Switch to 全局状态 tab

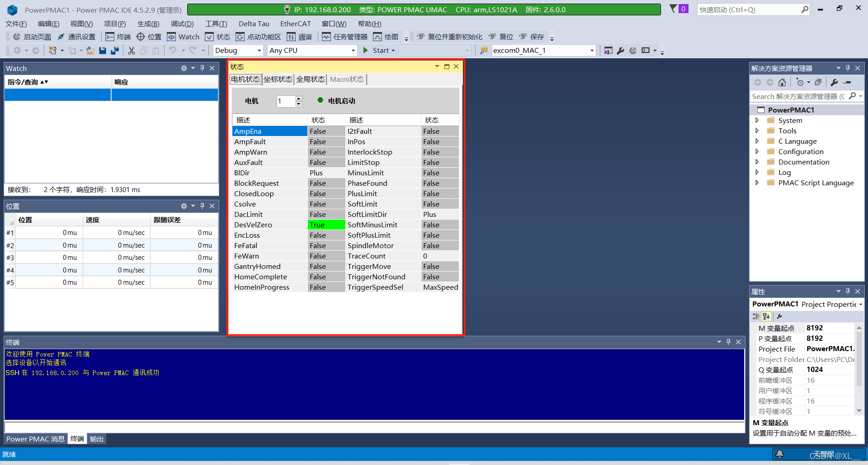(x=311, y=80)
